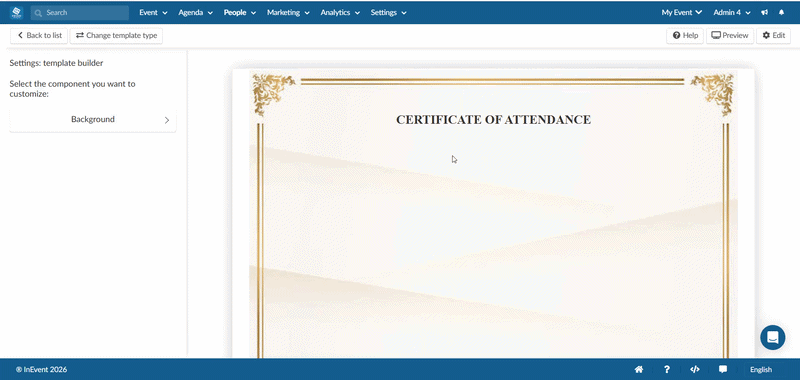
Task: Click the Preview button
Action: coord(730,36)
